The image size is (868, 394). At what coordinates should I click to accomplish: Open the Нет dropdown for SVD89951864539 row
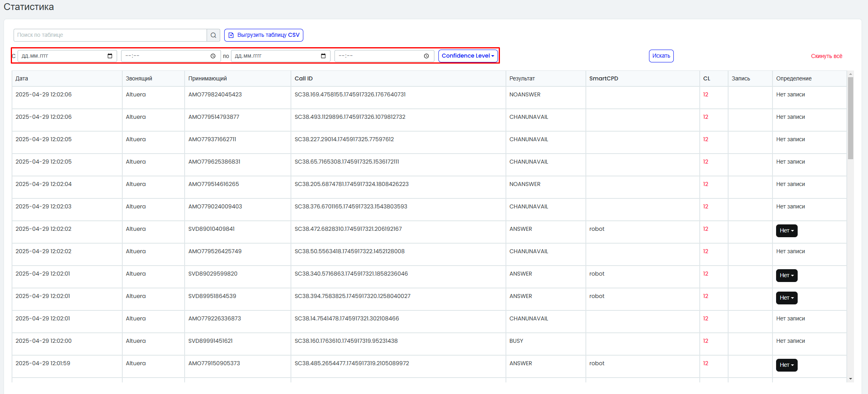[786, 298]
